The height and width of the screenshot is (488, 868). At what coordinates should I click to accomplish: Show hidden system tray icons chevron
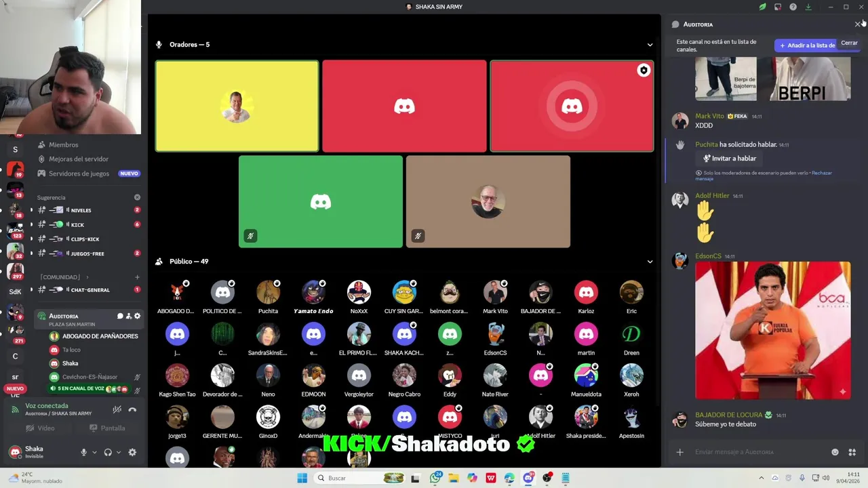click(x=761, y=478)
